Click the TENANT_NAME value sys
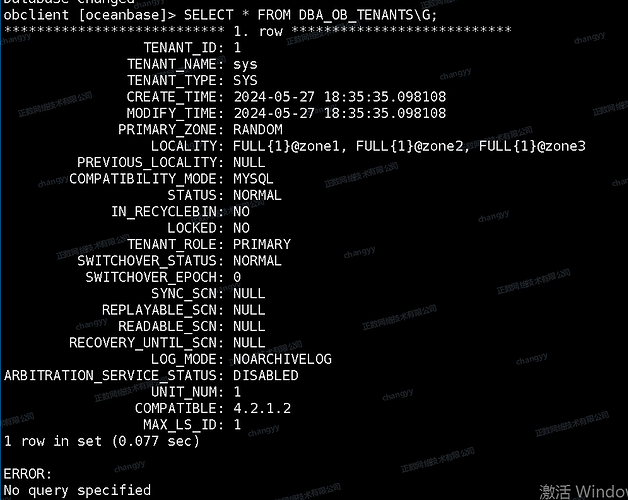Screen dimensions: 628x500 pyautogui.click(x=245, y=64)
